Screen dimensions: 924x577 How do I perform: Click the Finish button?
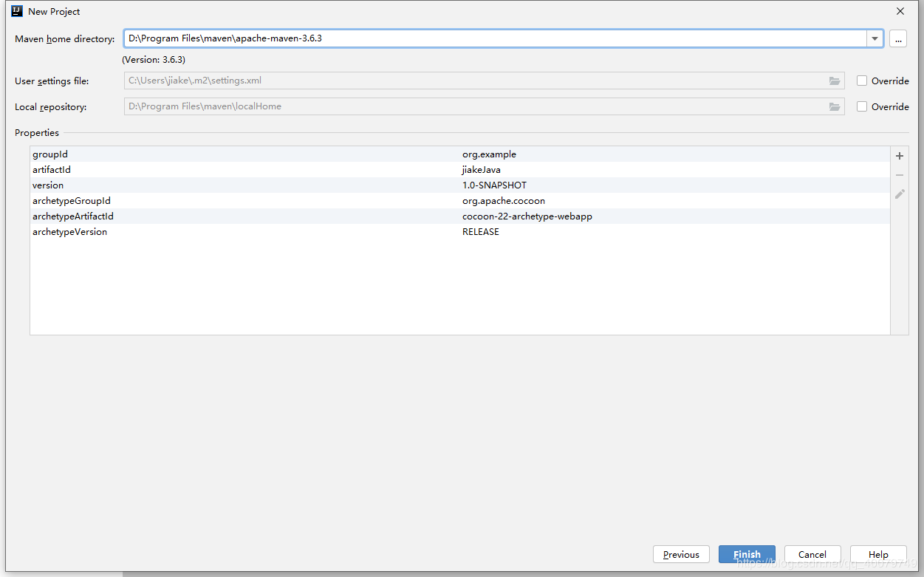point(747,554)
